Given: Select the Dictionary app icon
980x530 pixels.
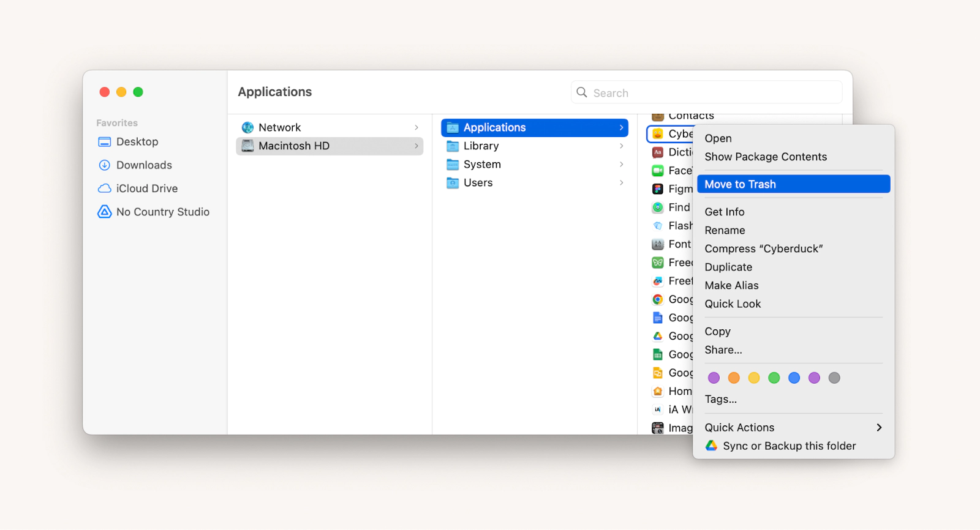Looking at the screenshot, I should point(657,152).
